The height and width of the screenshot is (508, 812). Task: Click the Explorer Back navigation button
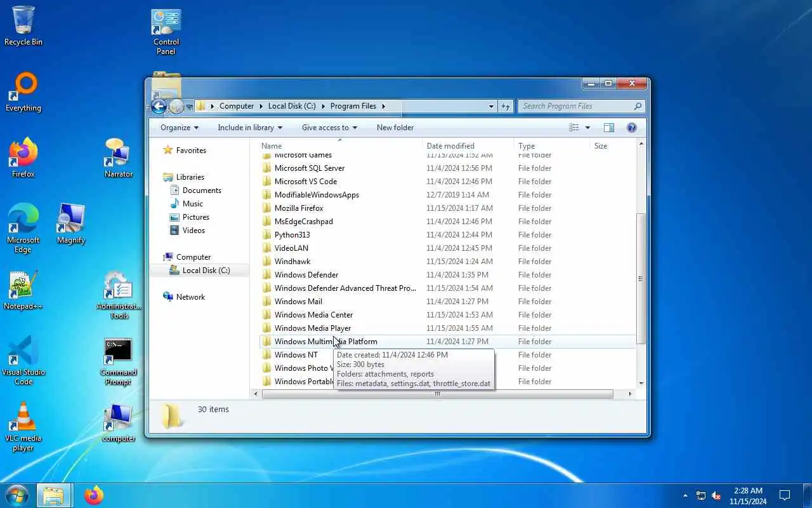tap(159, 107)
